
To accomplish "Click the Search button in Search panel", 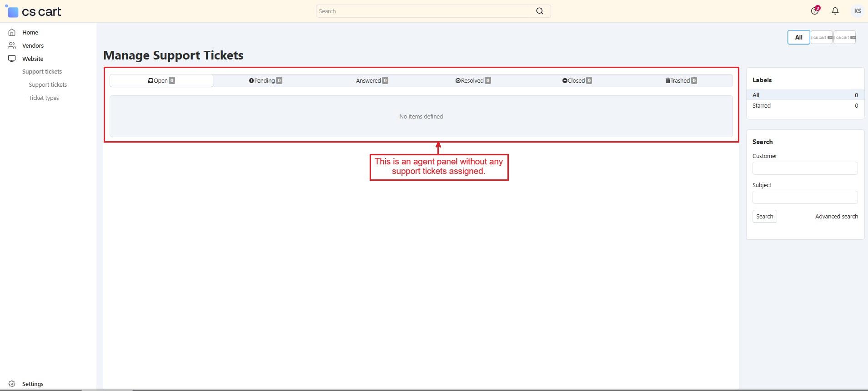I will [764, 217].
